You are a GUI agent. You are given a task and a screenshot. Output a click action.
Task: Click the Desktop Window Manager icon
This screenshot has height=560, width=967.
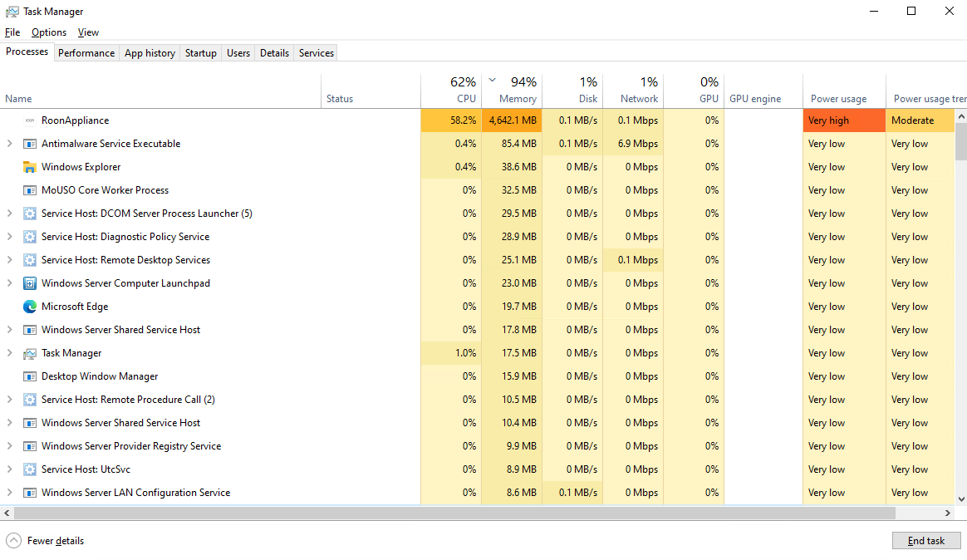coord(30,376)
